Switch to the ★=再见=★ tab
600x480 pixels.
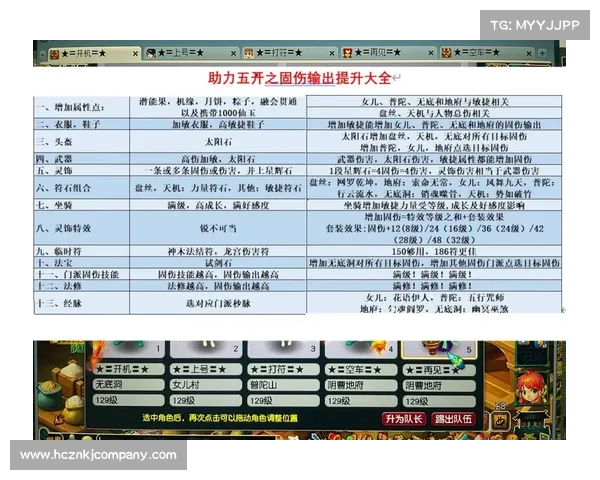(x=388, y=53)
